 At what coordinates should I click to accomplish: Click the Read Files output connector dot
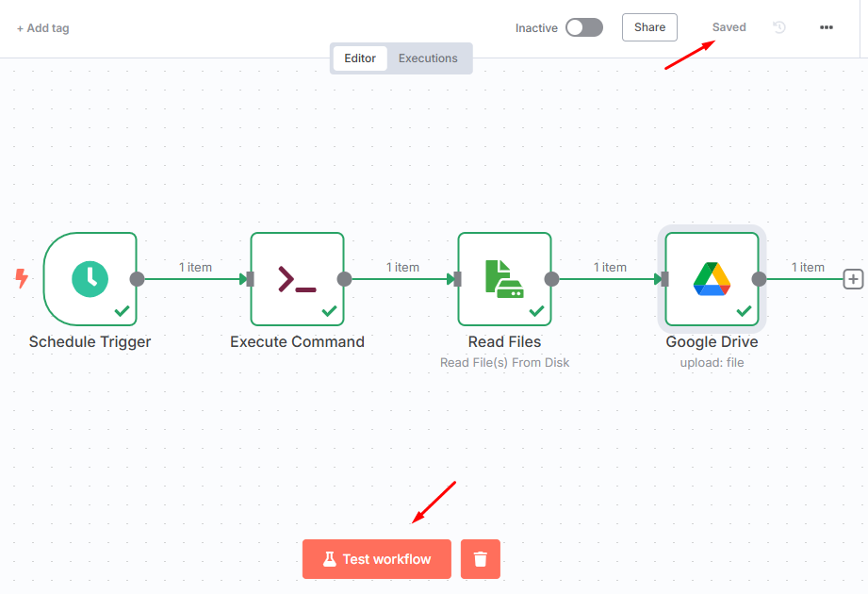551,279
